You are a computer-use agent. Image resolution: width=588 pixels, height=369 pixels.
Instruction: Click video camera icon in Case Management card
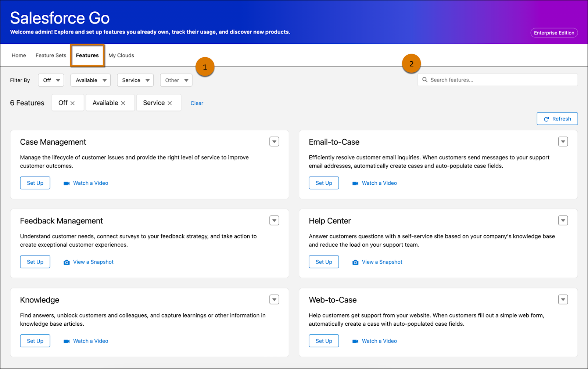(67, 183)
